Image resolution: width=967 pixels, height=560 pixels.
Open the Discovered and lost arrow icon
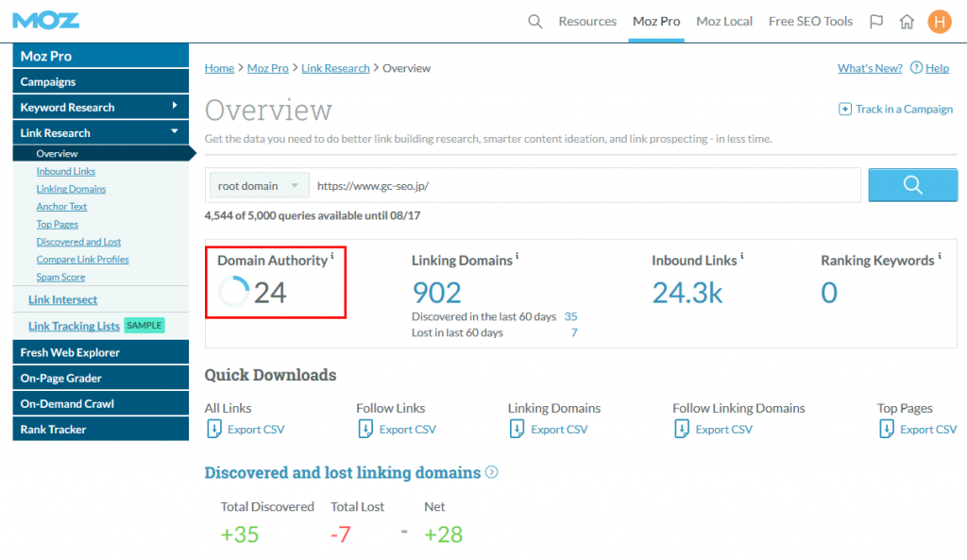tap(491, 472)
